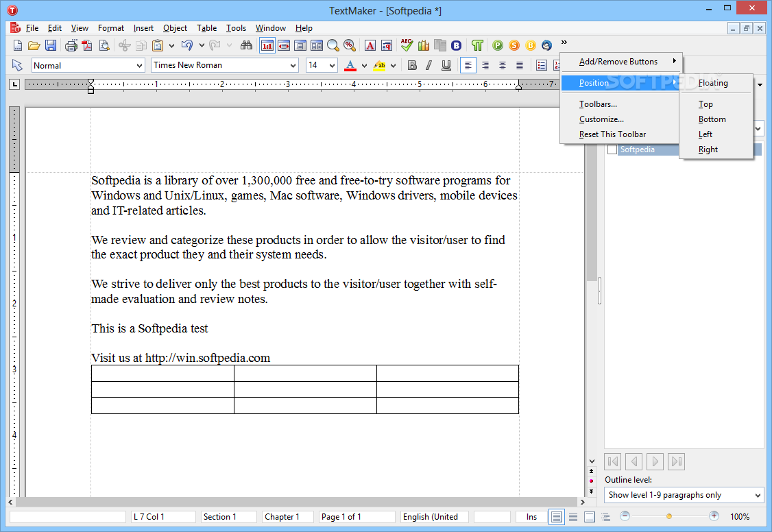
Task: Open the zoom percentage icon
Action: [350, 46]
